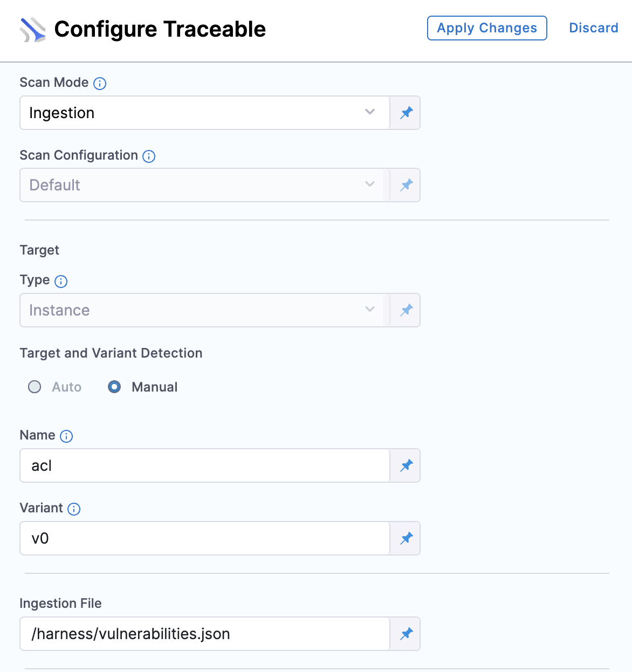Click the Discard link
This screenshot has height=672, width=632.
click(x=594, y=28)
